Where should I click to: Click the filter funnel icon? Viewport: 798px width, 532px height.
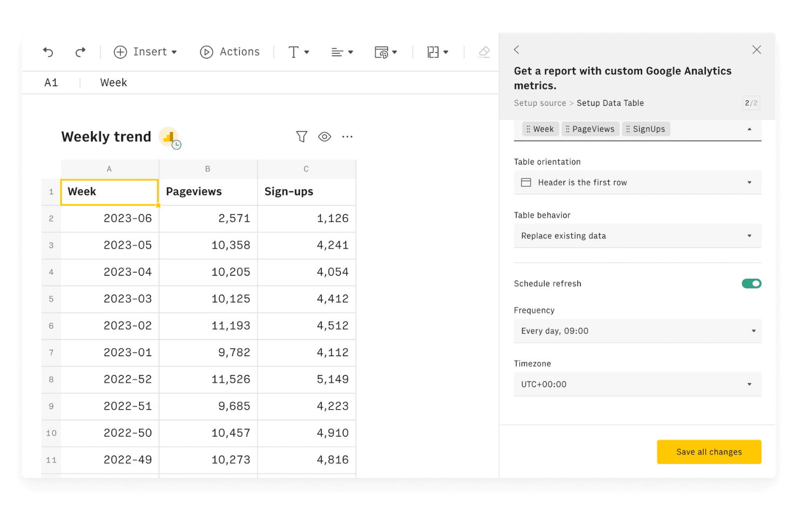(302, 137)
